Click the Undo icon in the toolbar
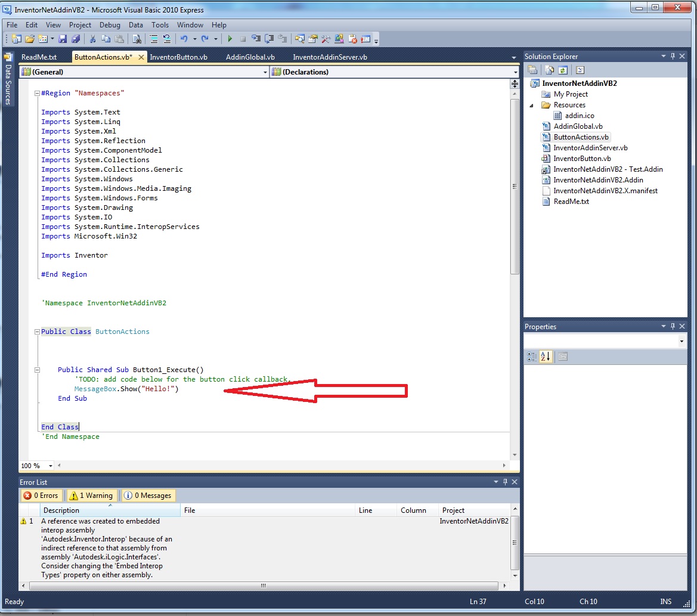Viewport: 697px width, 616px height. 184,38
